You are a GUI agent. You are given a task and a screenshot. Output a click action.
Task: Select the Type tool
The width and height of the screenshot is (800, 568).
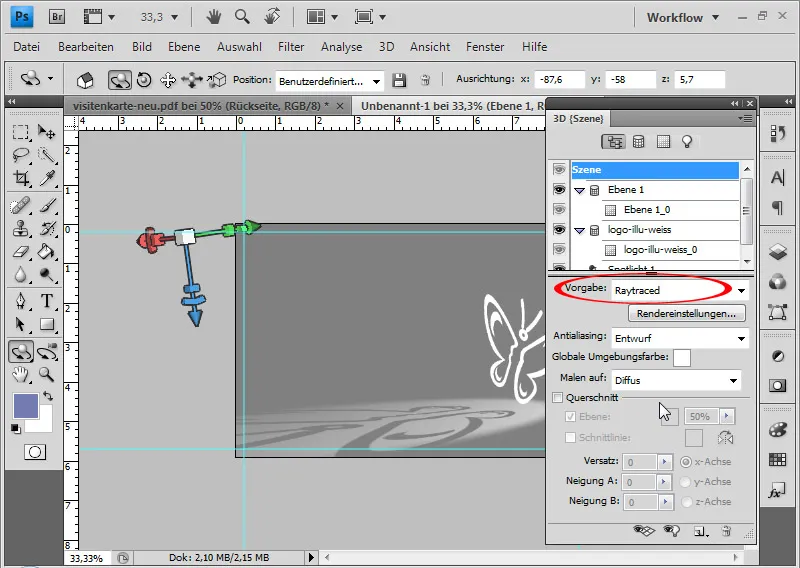click(x=47, y=301)
